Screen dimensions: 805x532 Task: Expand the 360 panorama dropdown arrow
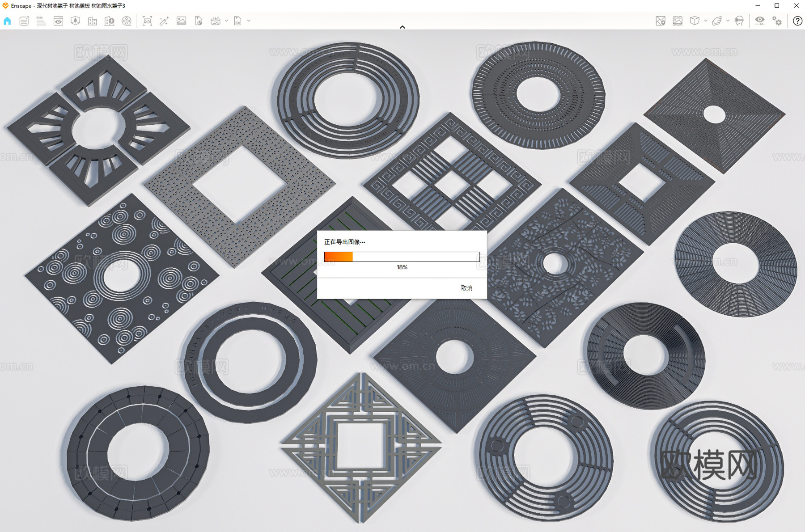pyautogui.click(x=226, y=21)
